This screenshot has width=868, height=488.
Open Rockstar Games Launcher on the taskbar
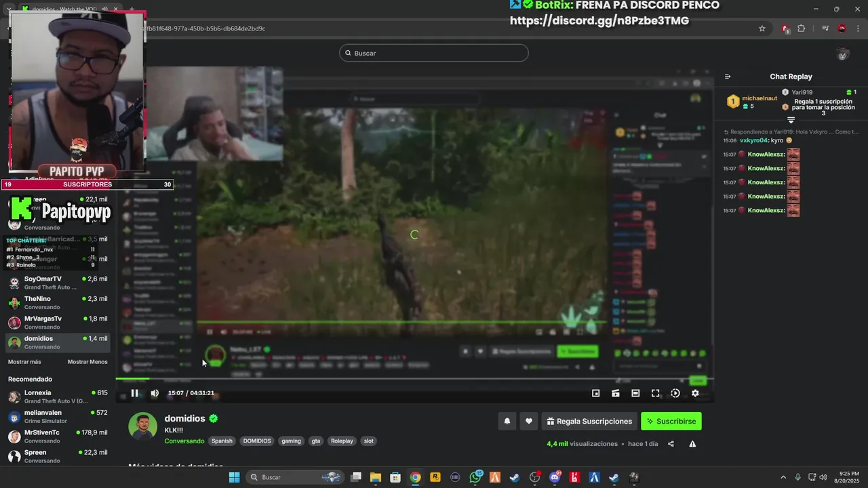tap(435, 477)
